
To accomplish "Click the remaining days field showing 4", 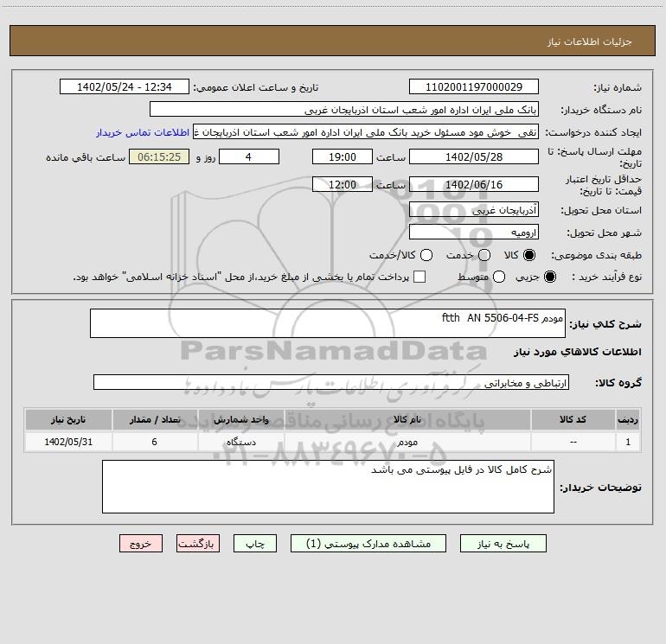I will click(x=249, y=156).
